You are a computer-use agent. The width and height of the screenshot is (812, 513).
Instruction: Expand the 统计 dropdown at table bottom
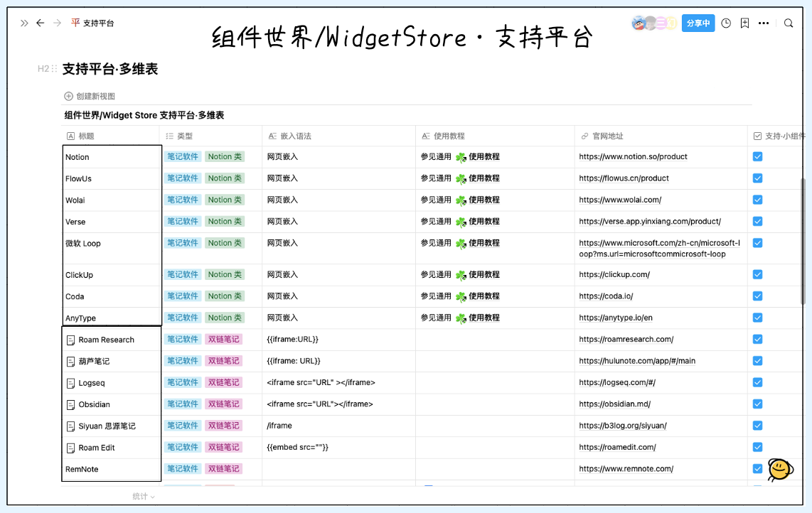point(144,497)
